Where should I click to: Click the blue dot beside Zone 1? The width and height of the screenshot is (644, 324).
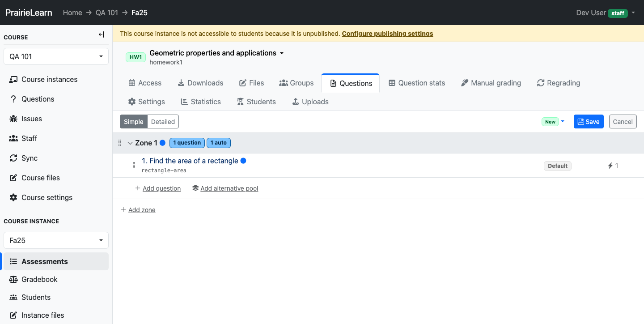(x=162, y=143)
